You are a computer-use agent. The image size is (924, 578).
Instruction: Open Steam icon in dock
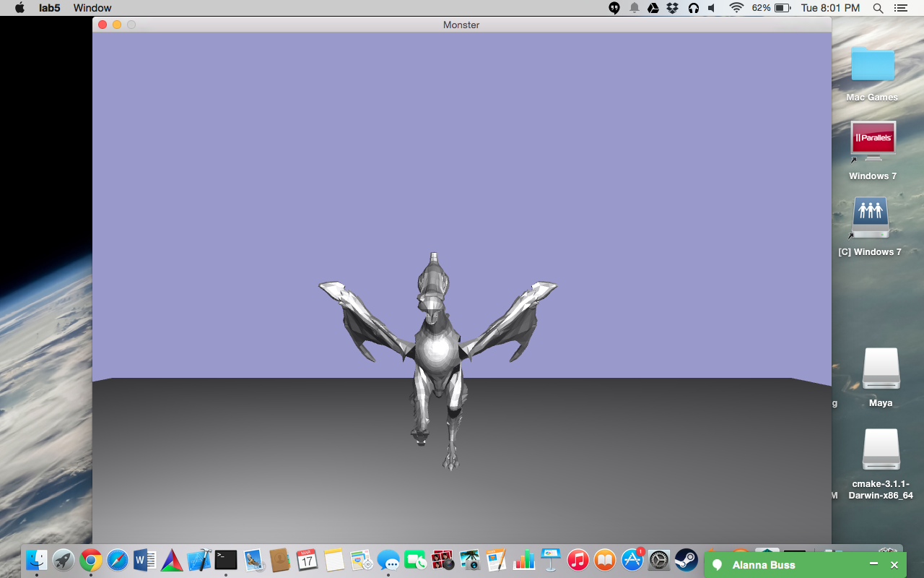pyautogui.click(x=687, y=560)
